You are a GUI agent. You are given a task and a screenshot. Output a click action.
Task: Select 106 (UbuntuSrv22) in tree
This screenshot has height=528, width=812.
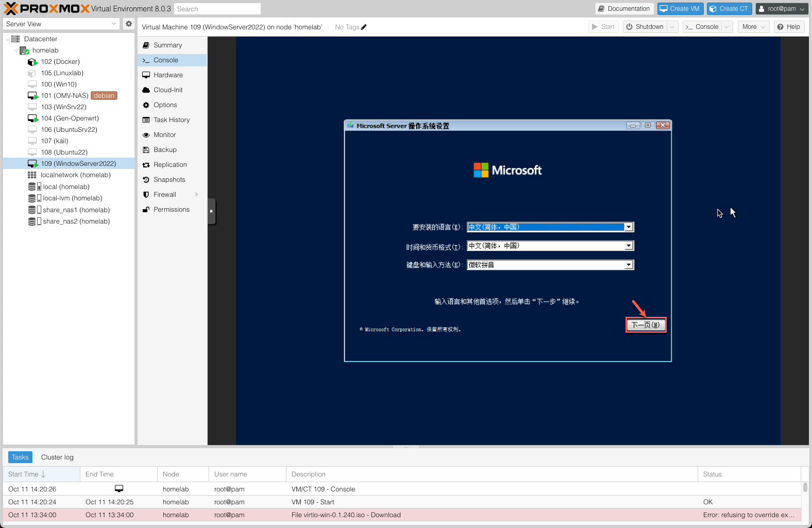[x=69, y=130]
